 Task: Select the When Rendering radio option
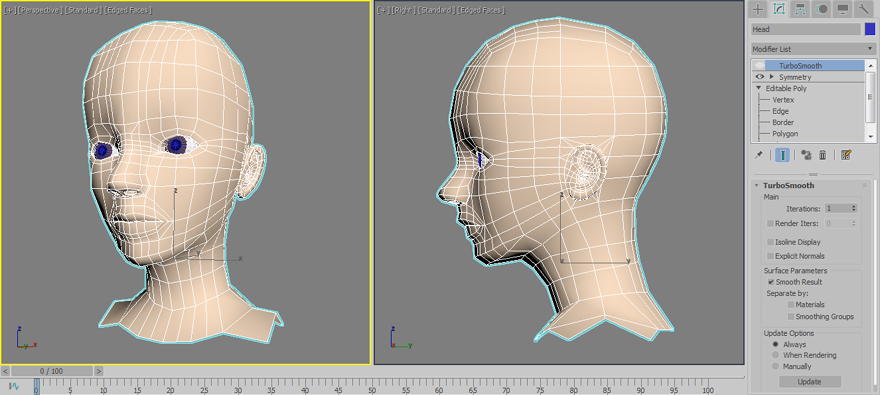point(776,355)
